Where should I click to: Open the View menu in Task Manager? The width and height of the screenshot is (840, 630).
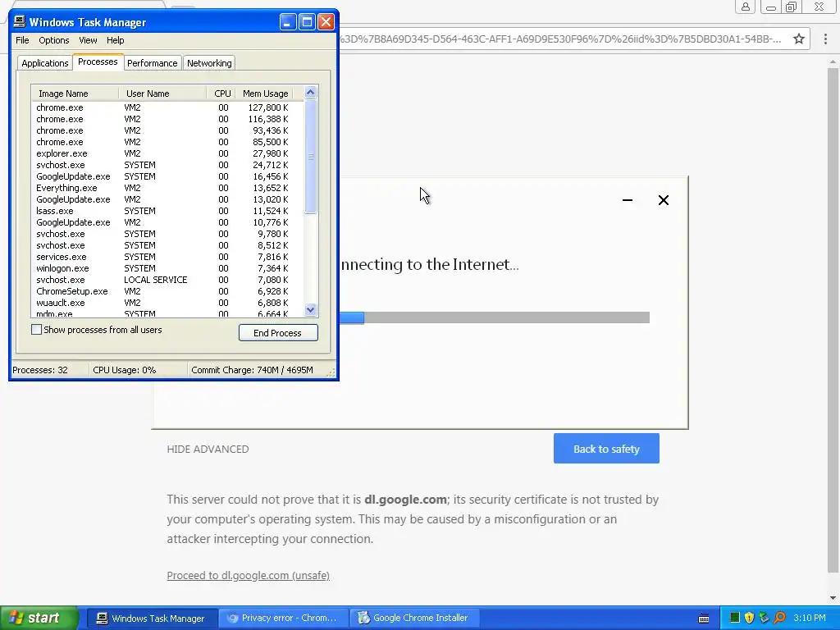(88, 40)
